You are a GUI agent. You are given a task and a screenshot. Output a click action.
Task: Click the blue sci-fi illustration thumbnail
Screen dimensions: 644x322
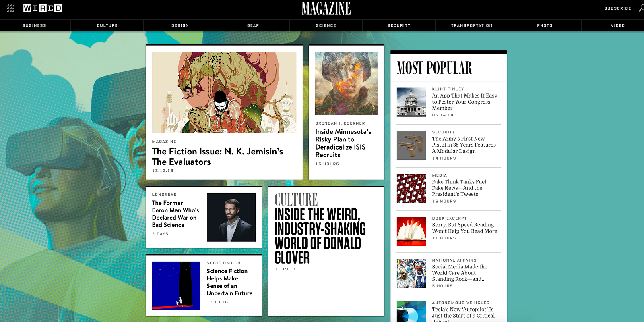coord(176,286)
